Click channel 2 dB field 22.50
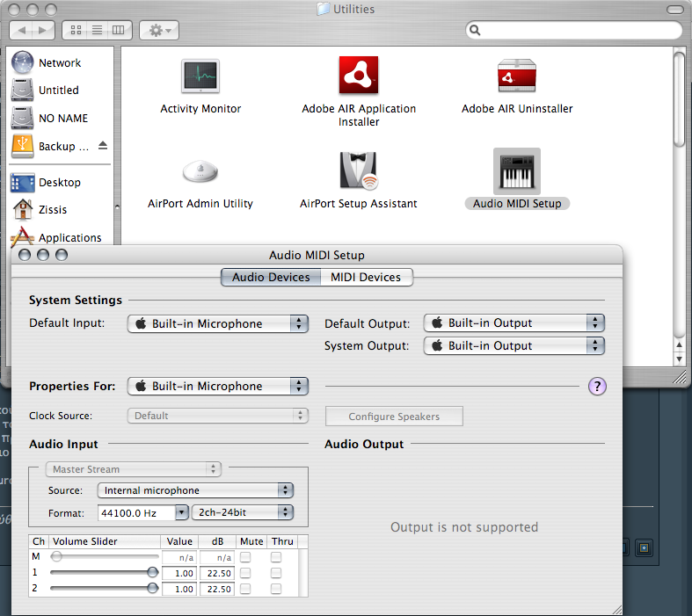692x616 pixels. 216,589
